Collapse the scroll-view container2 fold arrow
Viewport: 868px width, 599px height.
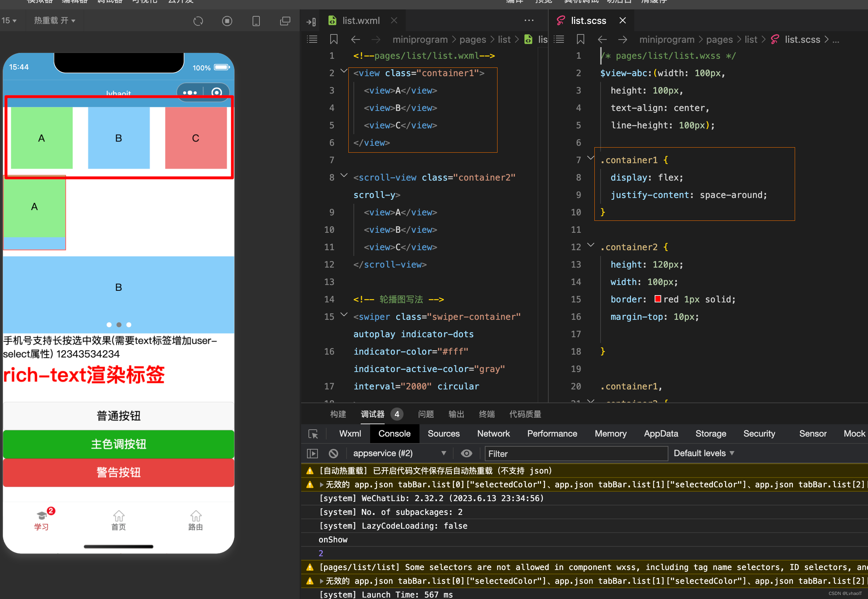(x=343, y=175)
